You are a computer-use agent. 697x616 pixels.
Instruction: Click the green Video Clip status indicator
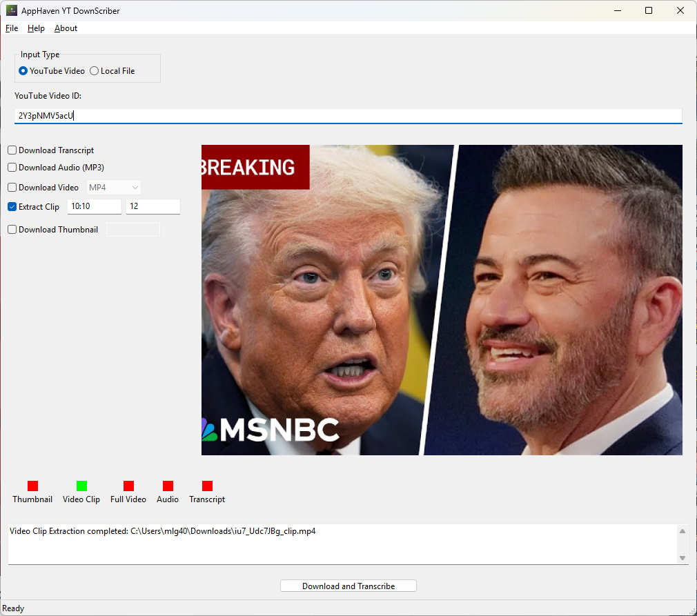(x=81, y=486)
